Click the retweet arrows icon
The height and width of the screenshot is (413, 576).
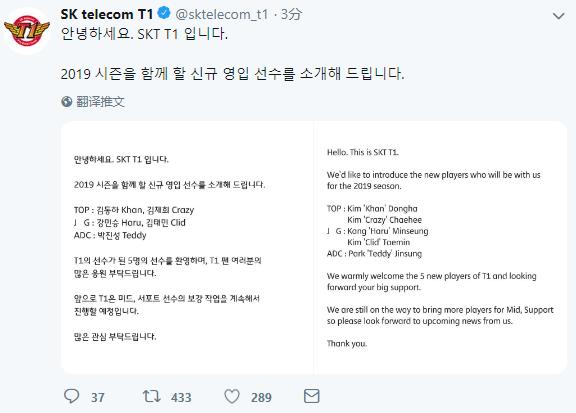point(151,396)
